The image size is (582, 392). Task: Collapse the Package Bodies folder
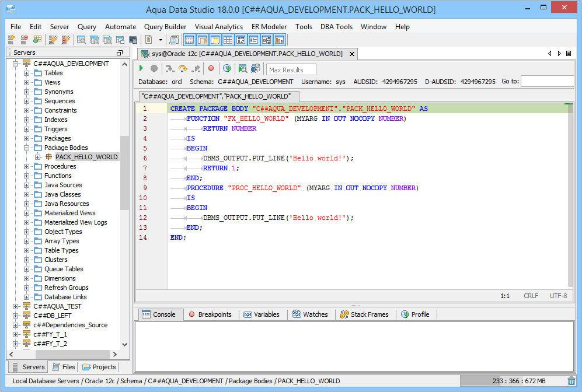point(27,148)
